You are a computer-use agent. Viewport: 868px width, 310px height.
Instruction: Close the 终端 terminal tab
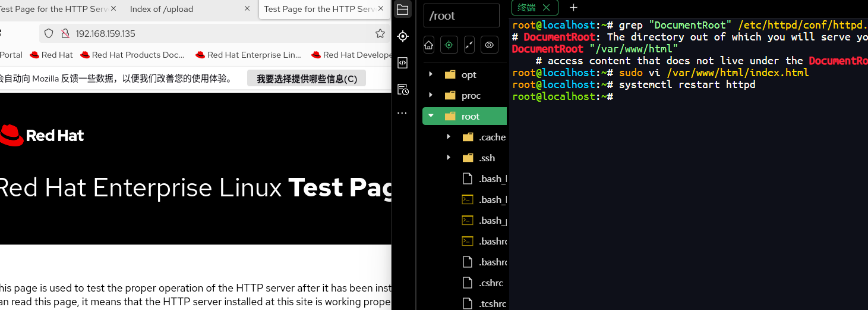(x=546, y=8)
